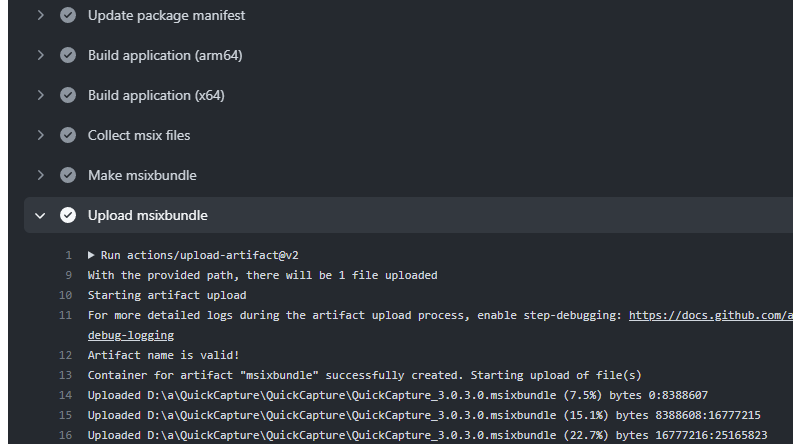Select log line number 13
This screenshot has height=444, width=793.
(65, 375)
